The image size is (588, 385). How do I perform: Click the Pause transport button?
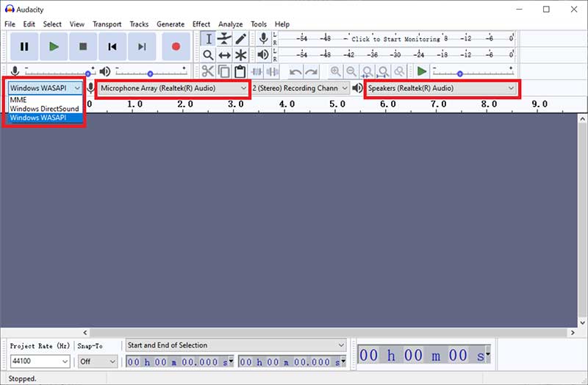[24, 46]
